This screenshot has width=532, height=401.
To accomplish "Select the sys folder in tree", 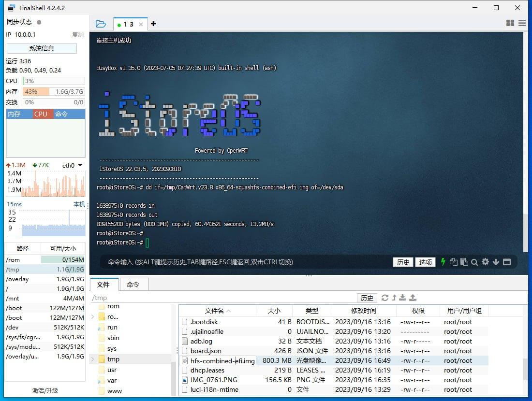I will [112, 348].
